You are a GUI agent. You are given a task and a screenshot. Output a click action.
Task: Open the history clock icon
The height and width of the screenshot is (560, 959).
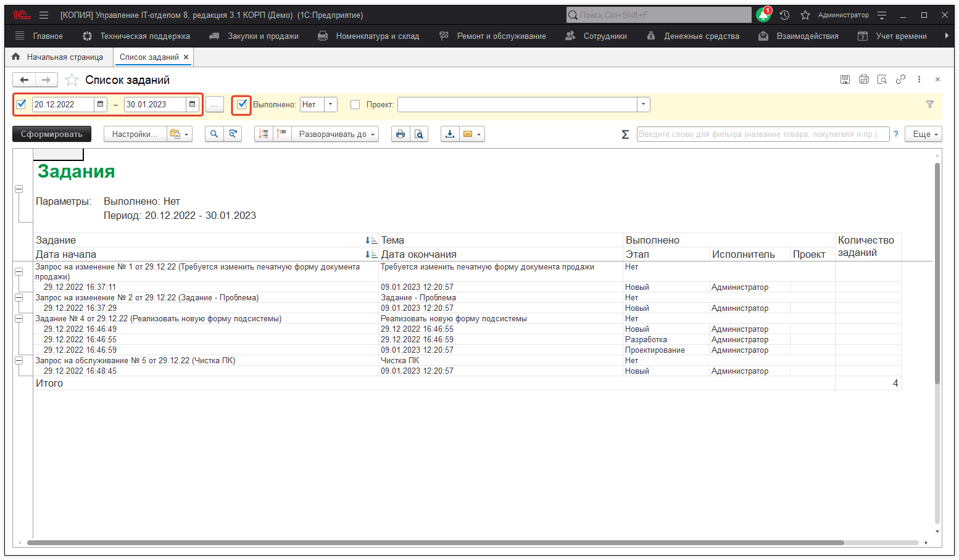(784, 15)
